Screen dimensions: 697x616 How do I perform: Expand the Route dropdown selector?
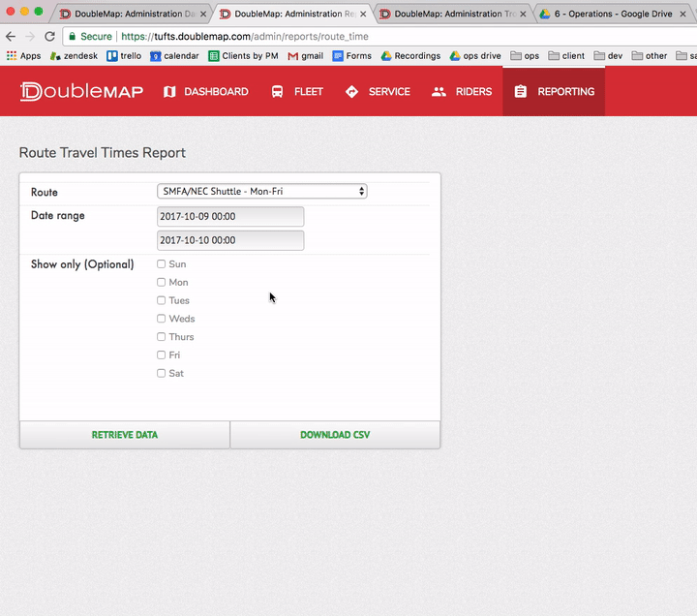click(261, 192)
